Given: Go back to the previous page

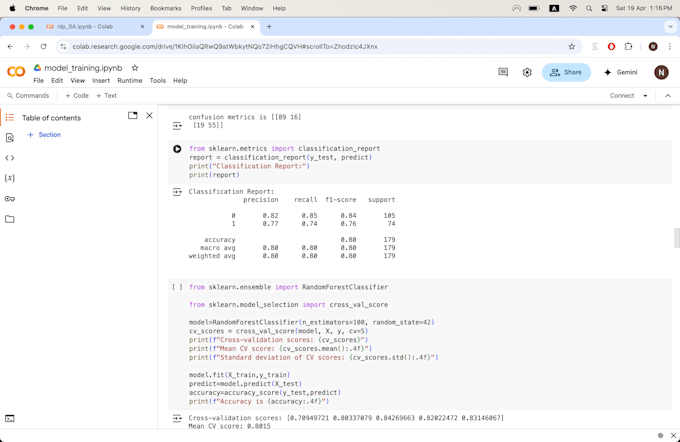Looking at the screenshot, I should [10, 46].
